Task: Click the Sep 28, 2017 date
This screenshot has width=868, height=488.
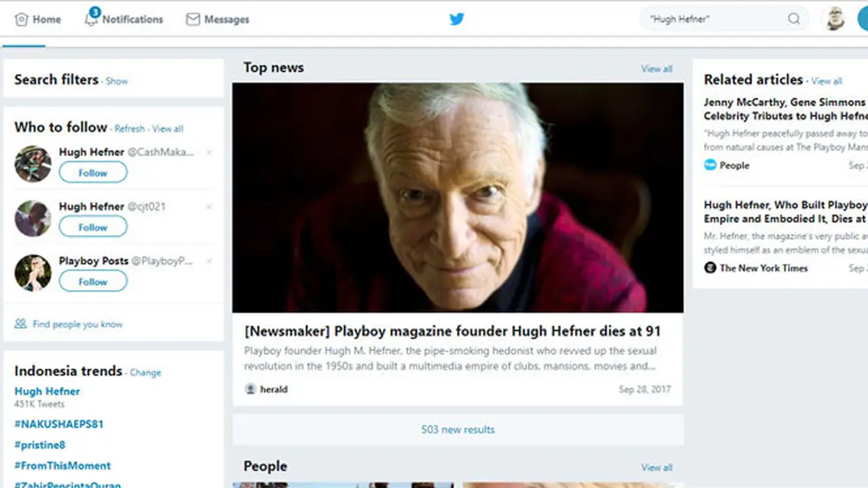Action: (x=644, y=390)
